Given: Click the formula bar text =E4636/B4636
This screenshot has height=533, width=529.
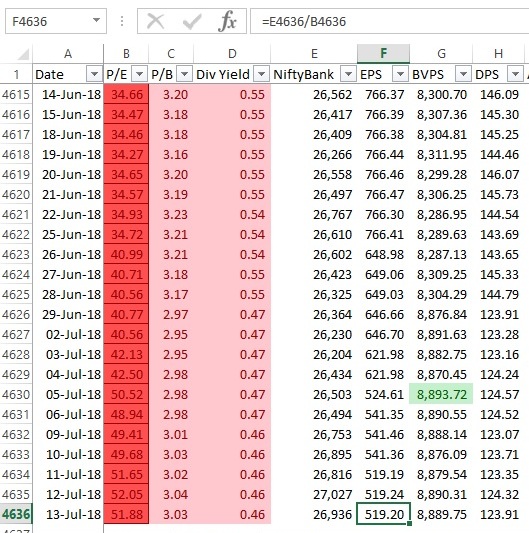Looking at the screenshot, I should pyautogui.click(x=304, y=22).
